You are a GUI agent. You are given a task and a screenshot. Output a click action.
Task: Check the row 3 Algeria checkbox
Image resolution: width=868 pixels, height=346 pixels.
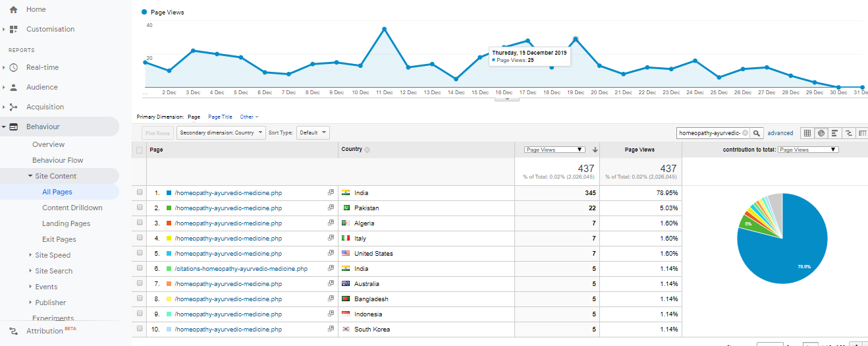pos(139,223)
